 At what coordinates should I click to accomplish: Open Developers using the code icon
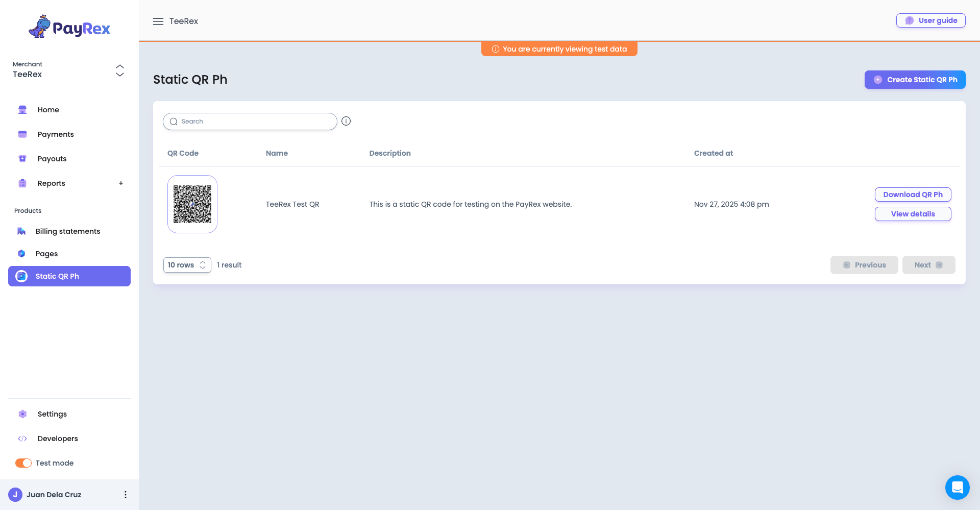click(23, 438)
